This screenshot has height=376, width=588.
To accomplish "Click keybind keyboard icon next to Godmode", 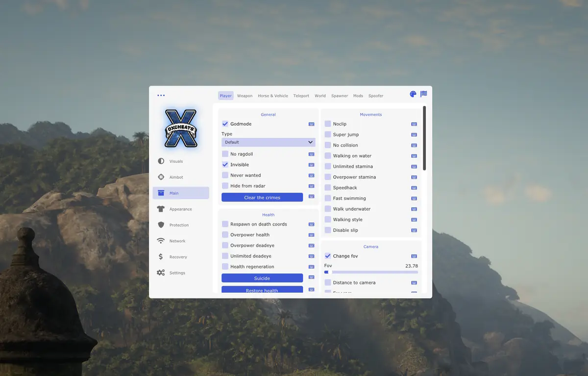I will (312, 124).
